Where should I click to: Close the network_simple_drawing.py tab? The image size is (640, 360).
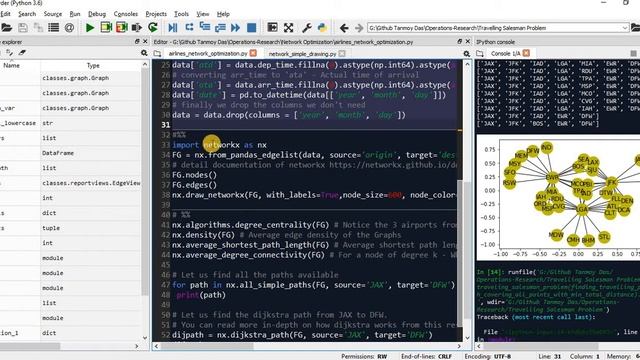(x=342, y=53)
